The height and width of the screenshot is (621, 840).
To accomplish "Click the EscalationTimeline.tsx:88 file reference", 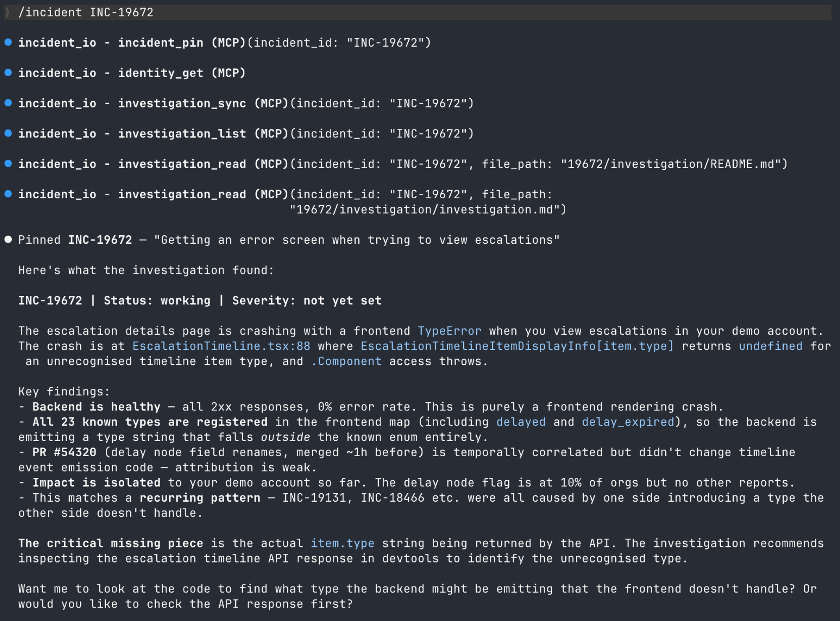I will coord(221,346).
